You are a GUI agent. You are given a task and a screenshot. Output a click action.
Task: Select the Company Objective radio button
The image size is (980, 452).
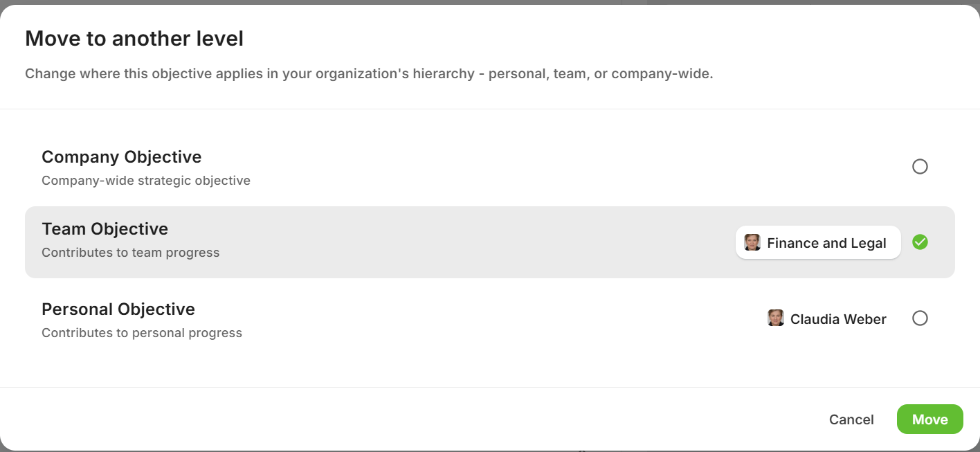(x=920, y=167)
